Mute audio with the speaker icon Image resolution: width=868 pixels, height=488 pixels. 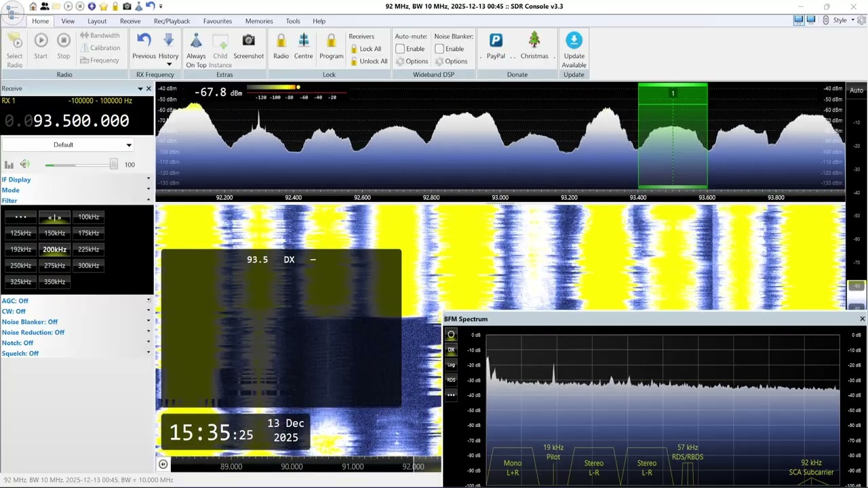click(x=25, y=164)
